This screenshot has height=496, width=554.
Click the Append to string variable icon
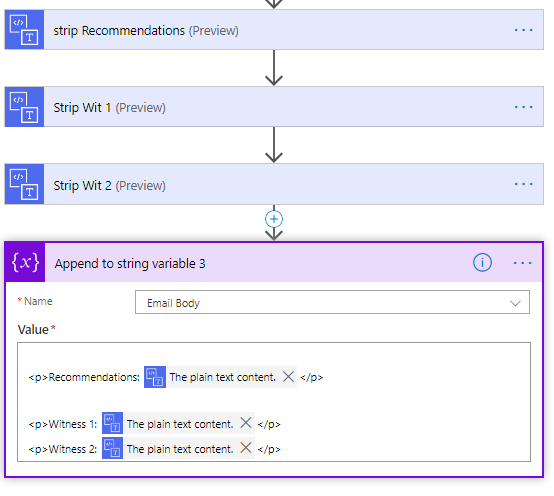(25, 262)
